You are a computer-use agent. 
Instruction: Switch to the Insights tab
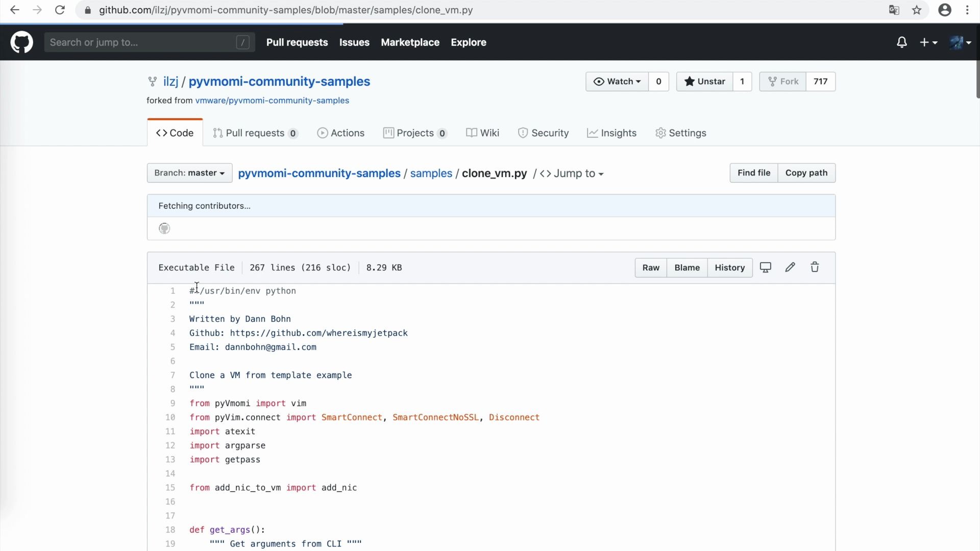(x=611, y=133)
